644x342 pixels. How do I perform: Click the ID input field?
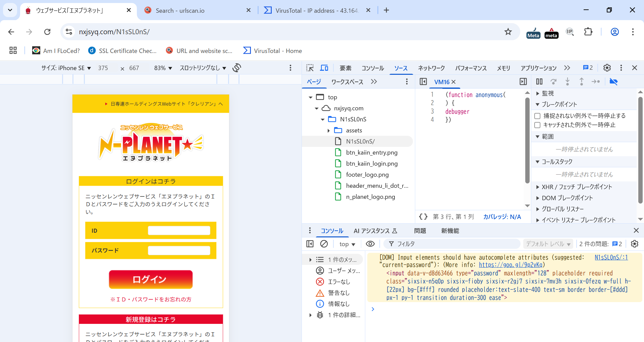point(179,231)
